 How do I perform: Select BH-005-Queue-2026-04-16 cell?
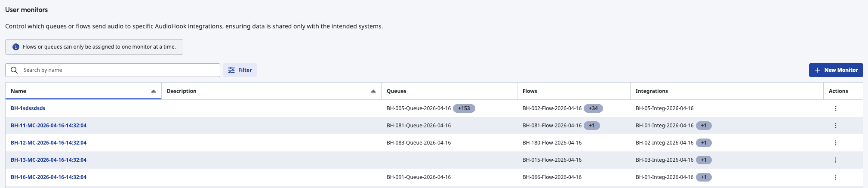click(x=419, y=108)
